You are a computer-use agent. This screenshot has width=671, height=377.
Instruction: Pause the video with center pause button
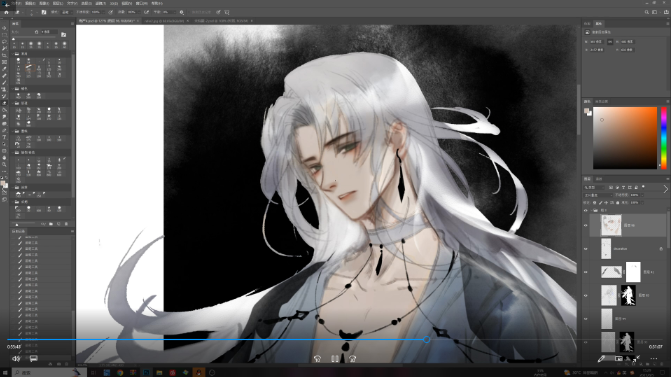pyautogui.click(x=335, y=359)
